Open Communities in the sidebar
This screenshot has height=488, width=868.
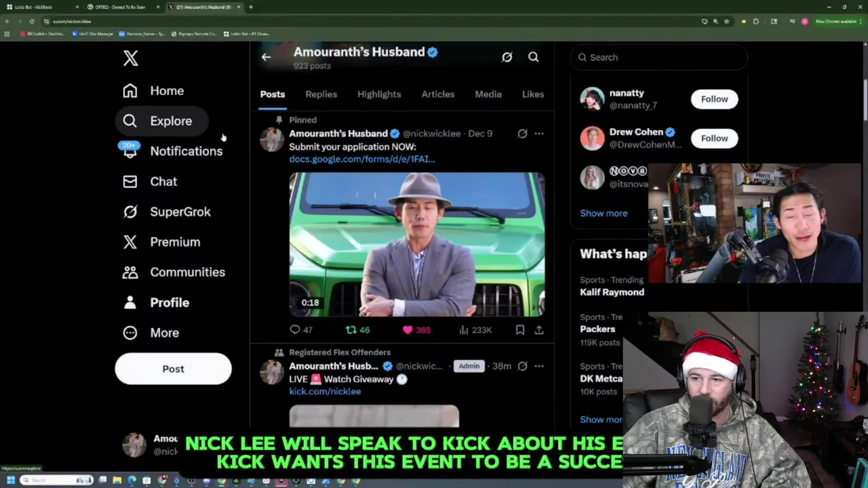tap(174, 272)
